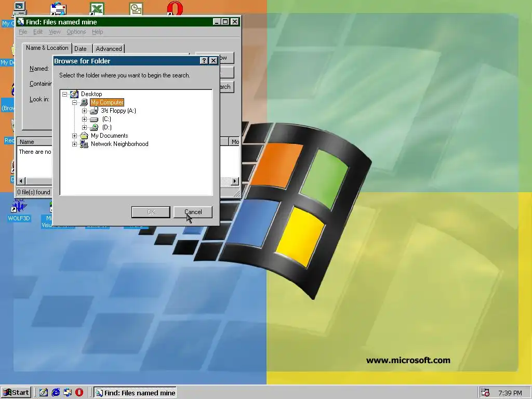532x399 pixels.
Task: Open the Start menu
Action: tap(16, 393)
